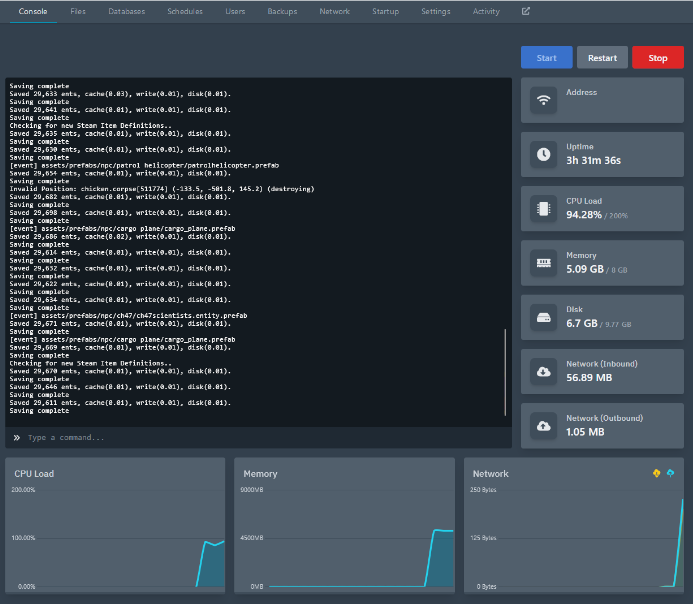Click the Address card label
Image resolution: width=693 pixels, height=604 pixels.
click(x=581, y=92)
